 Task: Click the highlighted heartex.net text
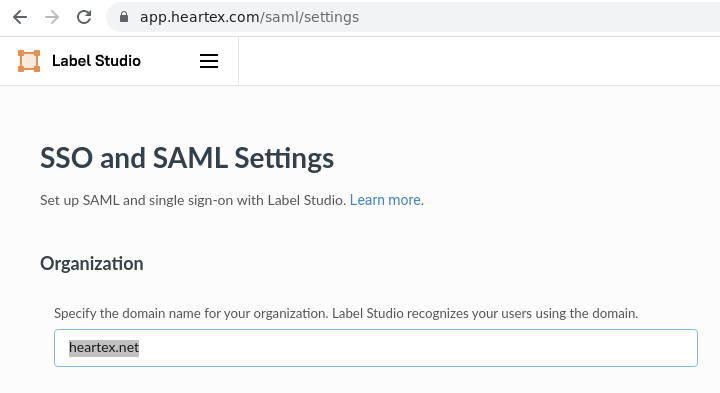[104, 348]
